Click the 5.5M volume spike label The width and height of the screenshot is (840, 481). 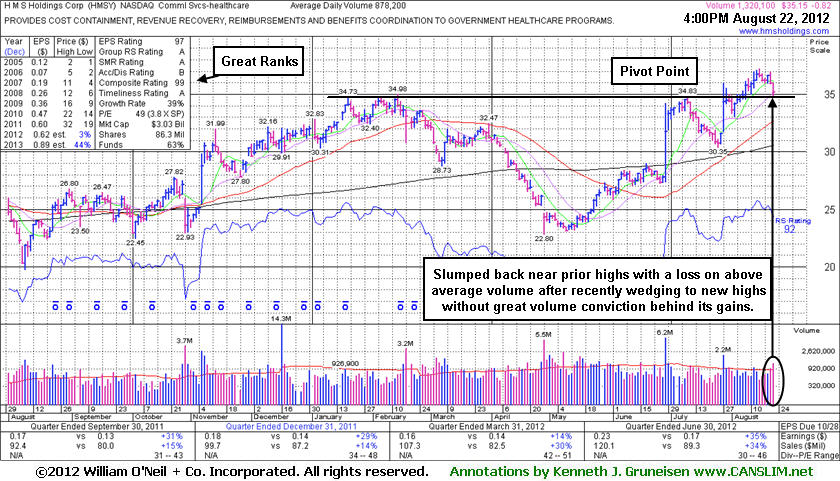pyautogui.click(x=543, y=334)
